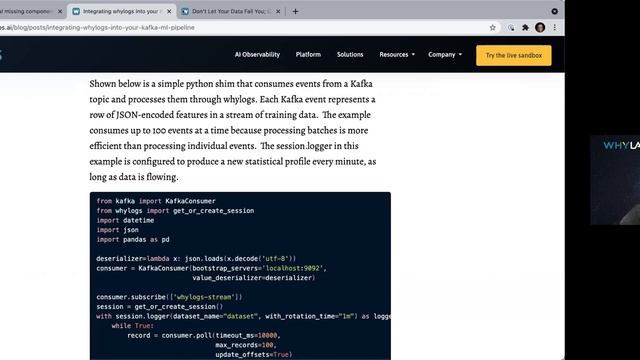This screenshot has width=640, height=360.
Task: Close the 'Don't Let Your Data Fail You' tab
Action: pos(278,11)
